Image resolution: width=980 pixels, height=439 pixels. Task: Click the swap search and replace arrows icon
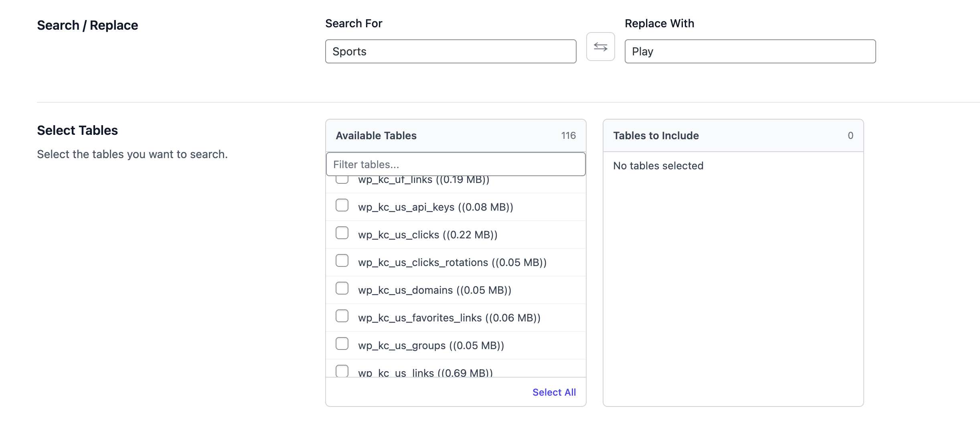[x=600, y=47]
